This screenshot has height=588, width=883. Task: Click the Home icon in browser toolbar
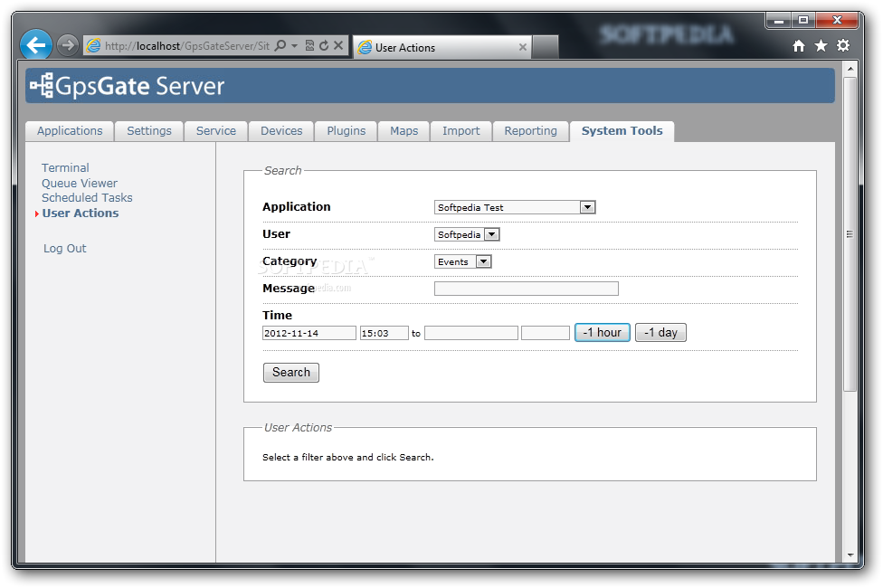coord(799,45)
